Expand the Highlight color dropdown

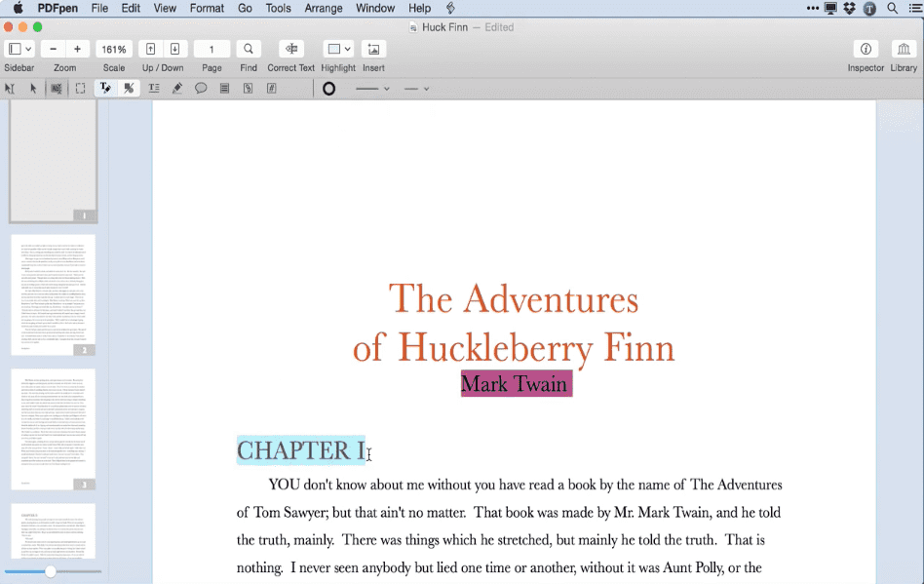point(348,49)
